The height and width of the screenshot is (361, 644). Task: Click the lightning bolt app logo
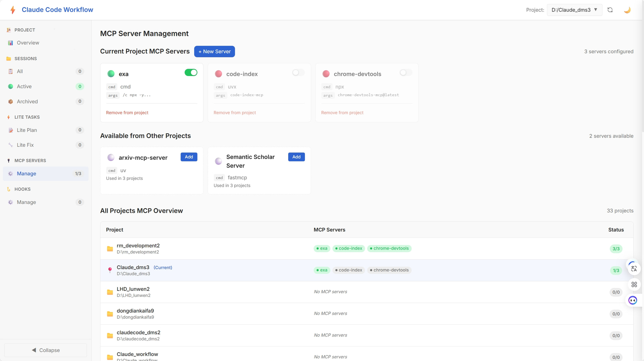pos(13,10)
